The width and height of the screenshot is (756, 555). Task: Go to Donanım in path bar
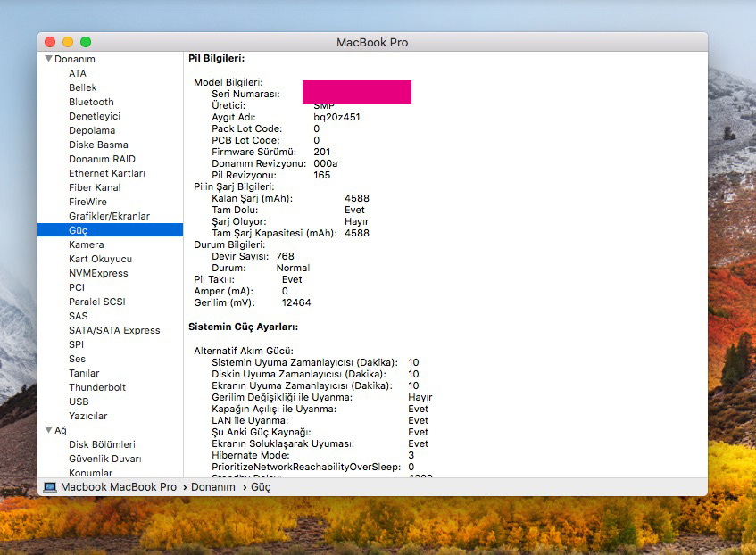point(213,487)
